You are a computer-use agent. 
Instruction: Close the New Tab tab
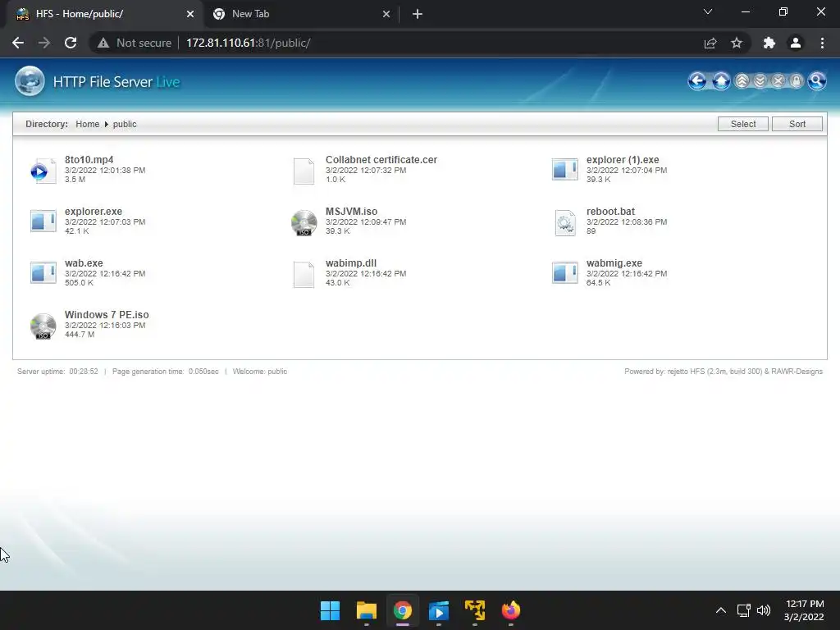point(386,14)
